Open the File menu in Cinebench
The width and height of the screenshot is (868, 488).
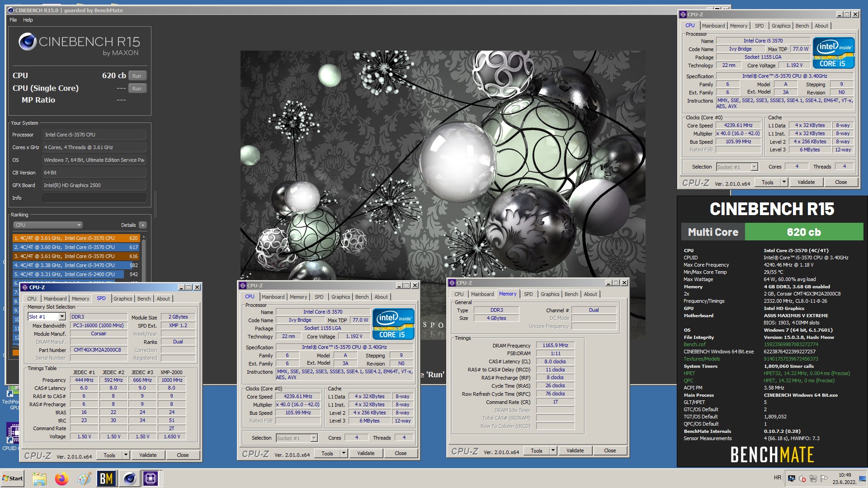pos(13,20)
